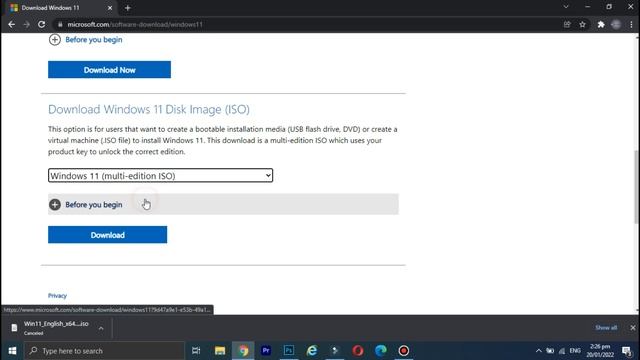Reload the page with the refresh icon
Screen dimensions: 640x360
click(x=42, y=24)
